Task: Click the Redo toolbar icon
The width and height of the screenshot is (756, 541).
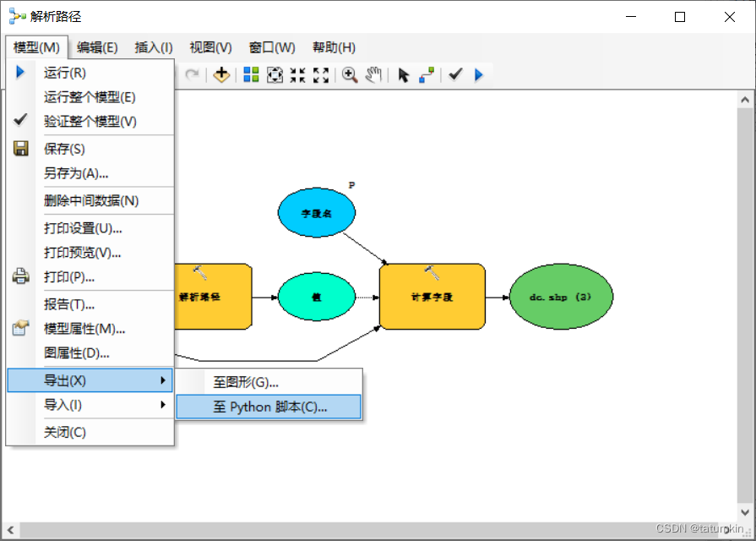Action: coord(192,74)
